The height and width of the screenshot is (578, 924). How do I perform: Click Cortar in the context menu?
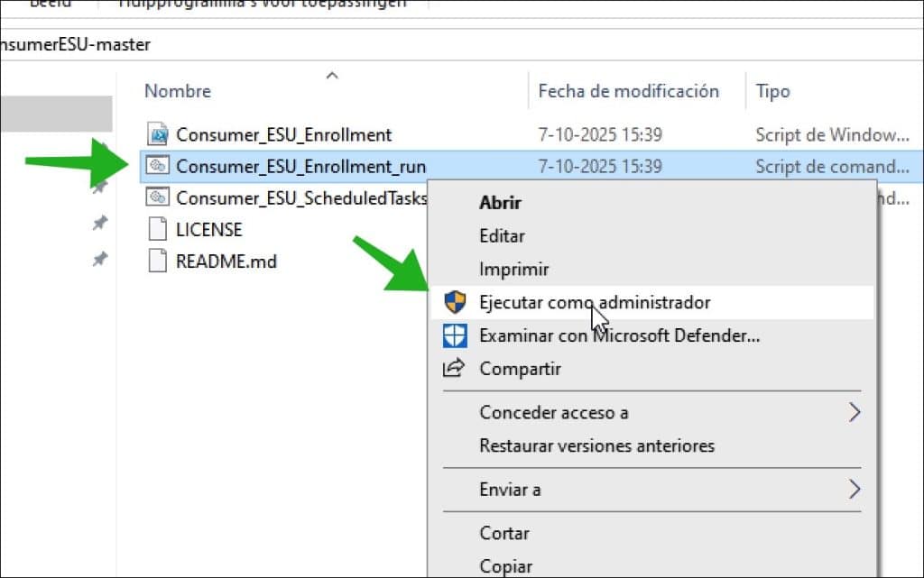[x=504, y=534]
